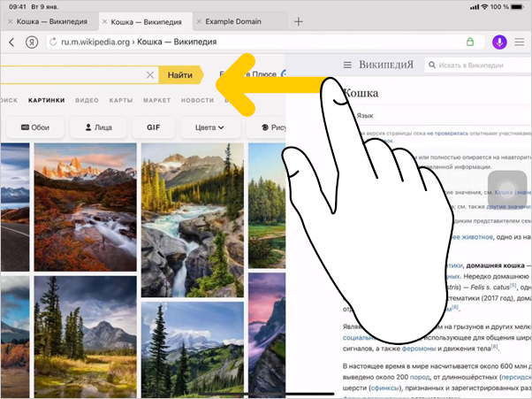Screen dimensions: 532x399
Task: Apply the Лица image filter
Action: click(97, 127)
